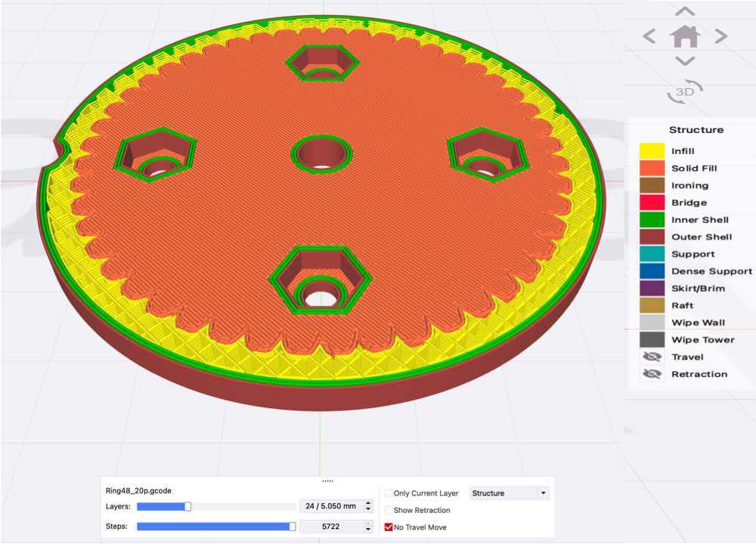Click the Structure legend heading
Viewport: 756px width, 544px height.
(x=696, y=130)
